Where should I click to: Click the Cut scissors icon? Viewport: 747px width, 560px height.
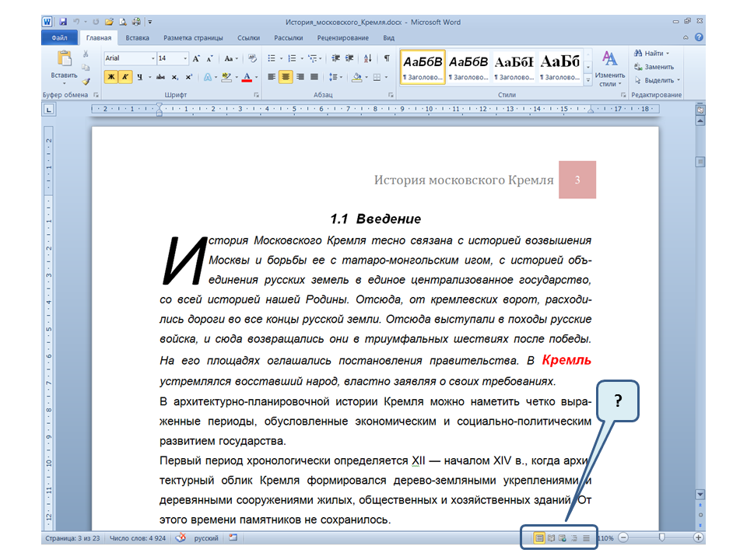[86, 54]
